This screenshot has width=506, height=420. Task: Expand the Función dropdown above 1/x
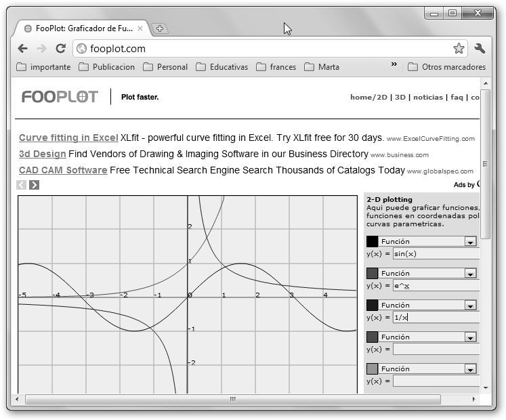[x=470, y=305]
